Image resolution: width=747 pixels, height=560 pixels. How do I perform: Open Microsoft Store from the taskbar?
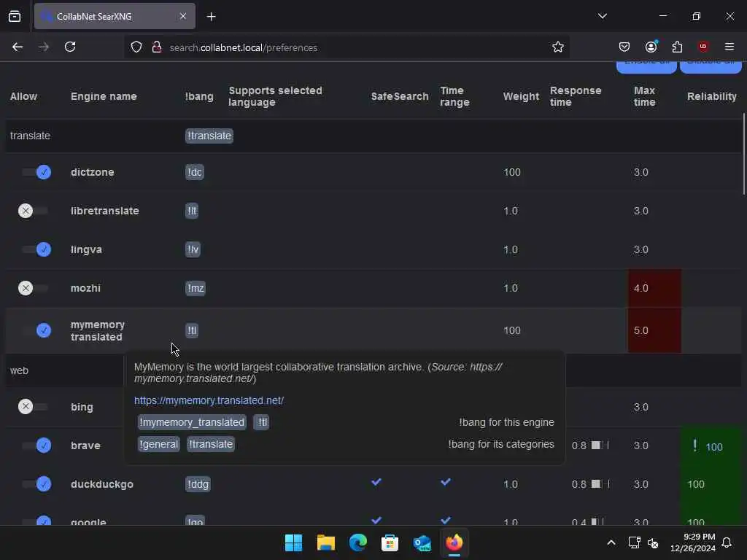pos(390,542)
